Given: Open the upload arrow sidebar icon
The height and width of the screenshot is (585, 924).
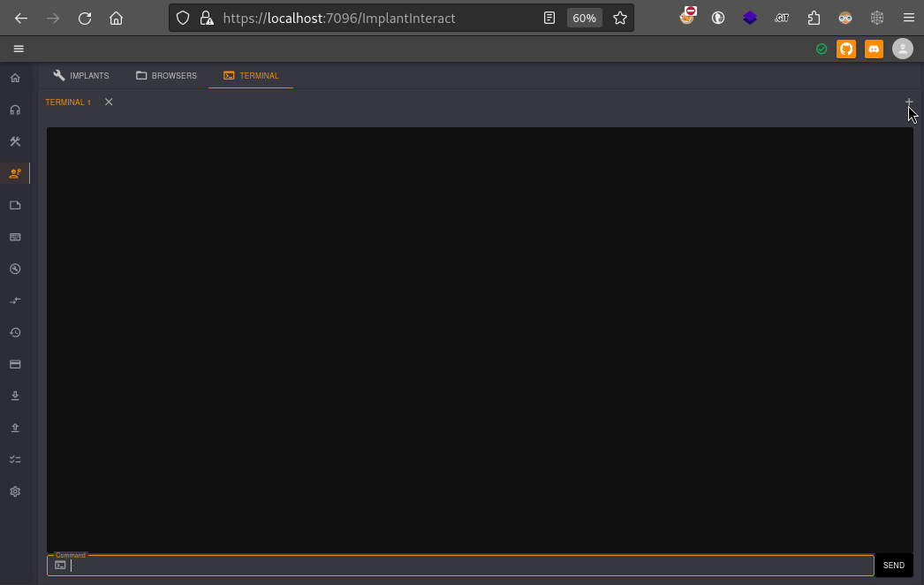Looking at the screenshot, I should 15,428.
